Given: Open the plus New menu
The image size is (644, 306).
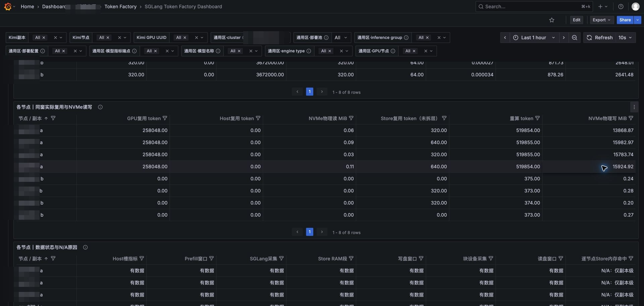Looking at the screenshot, I should point(603,6).
